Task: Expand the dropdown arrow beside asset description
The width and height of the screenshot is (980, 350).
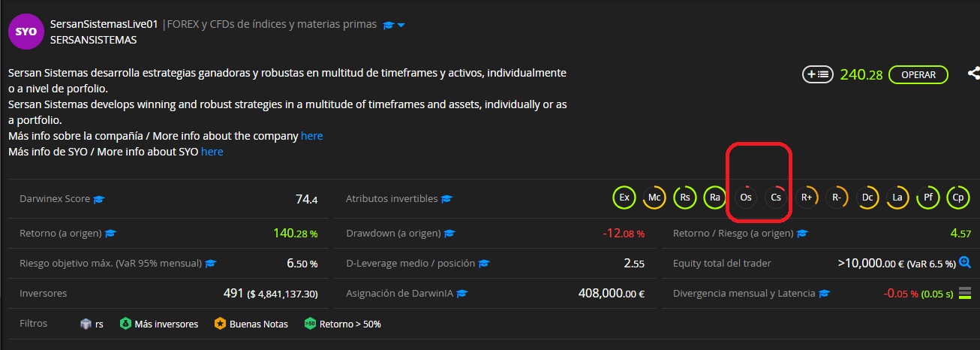Action: tap(401, 25)
